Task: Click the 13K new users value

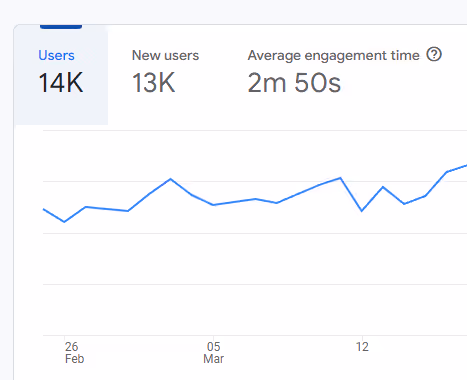Action: [153, 83]
